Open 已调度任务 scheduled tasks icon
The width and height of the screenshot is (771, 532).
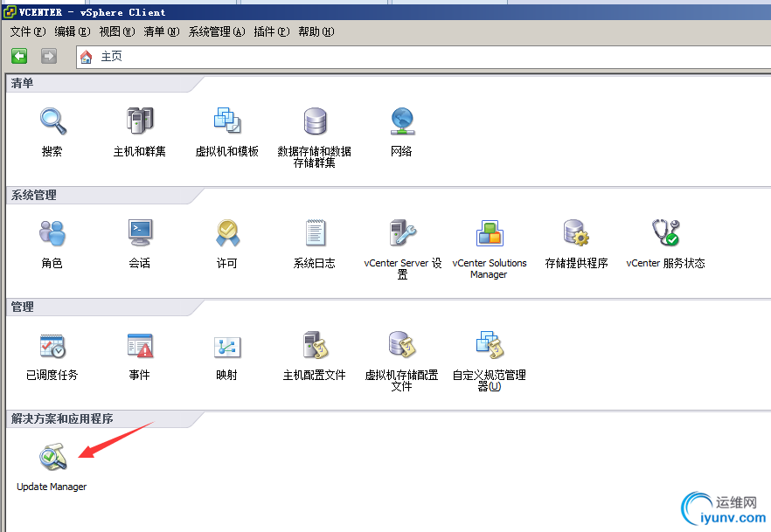pos(52,346)
